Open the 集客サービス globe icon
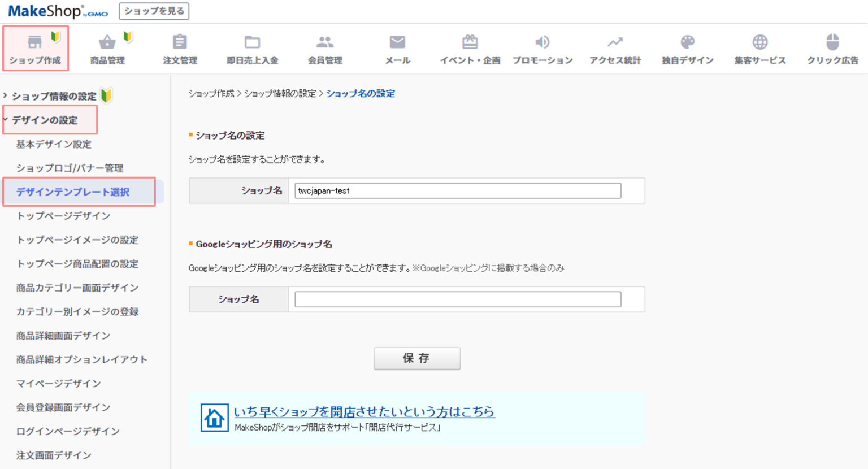Image resolution: width=868 pixels, height=469 pixels. [x=759, y=48]
